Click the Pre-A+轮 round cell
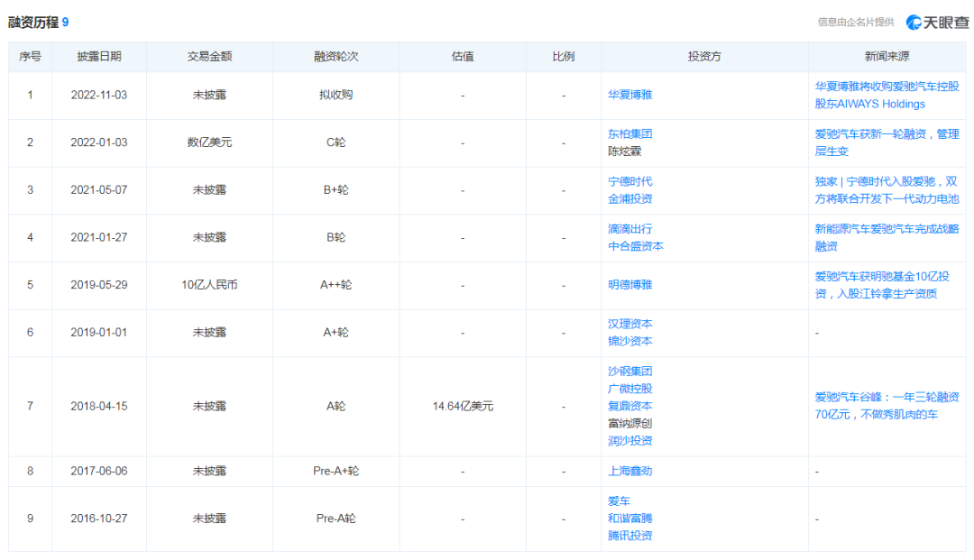Viewport: 974px width, 560px height. [336, 472]
